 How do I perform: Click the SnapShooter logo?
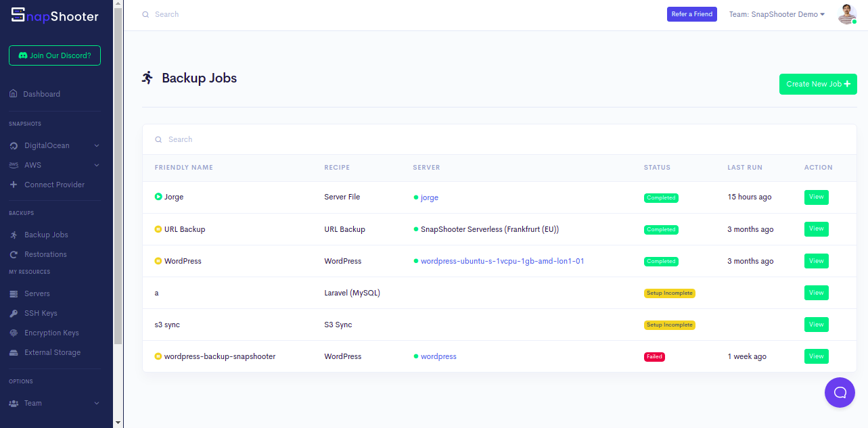pos(55,16)
